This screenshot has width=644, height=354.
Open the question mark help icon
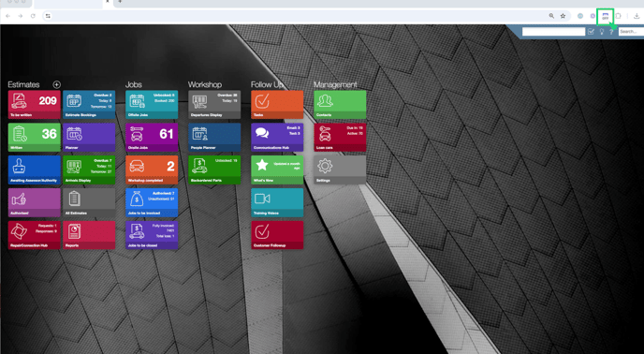[x=611, y=31]
